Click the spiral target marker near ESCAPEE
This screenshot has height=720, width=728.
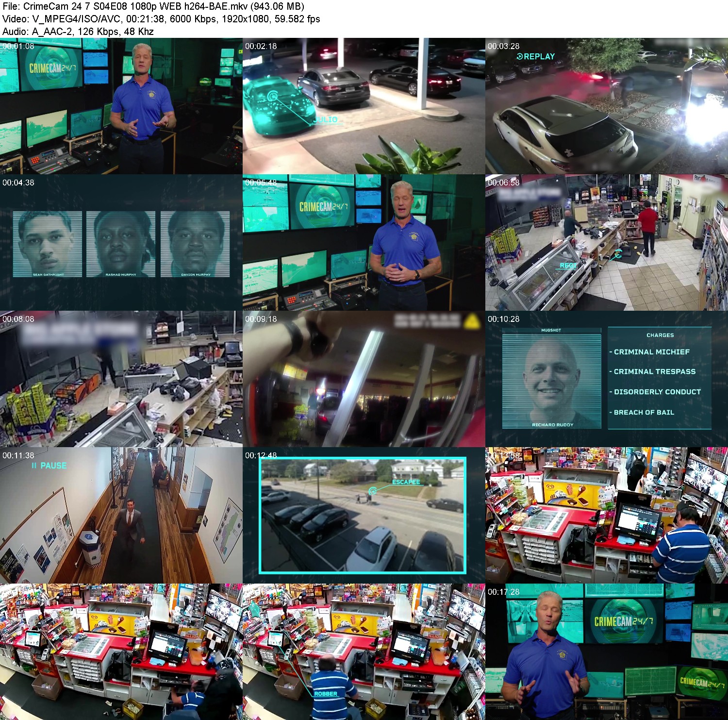(x=372, y=491)
